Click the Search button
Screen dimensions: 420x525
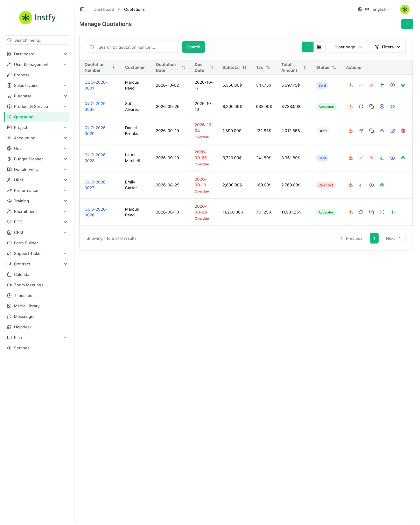(x=193, y=47)
